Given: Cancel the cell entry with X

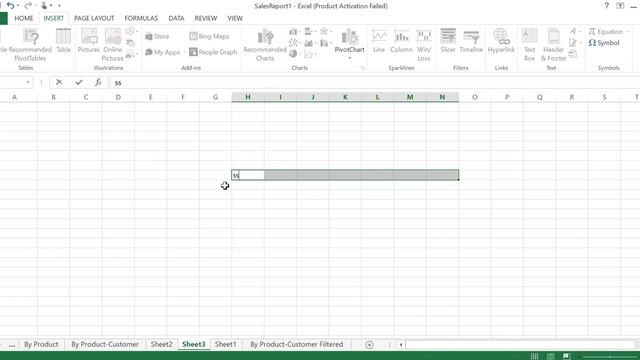Looking at the screenshot, I should coord(59,82).
